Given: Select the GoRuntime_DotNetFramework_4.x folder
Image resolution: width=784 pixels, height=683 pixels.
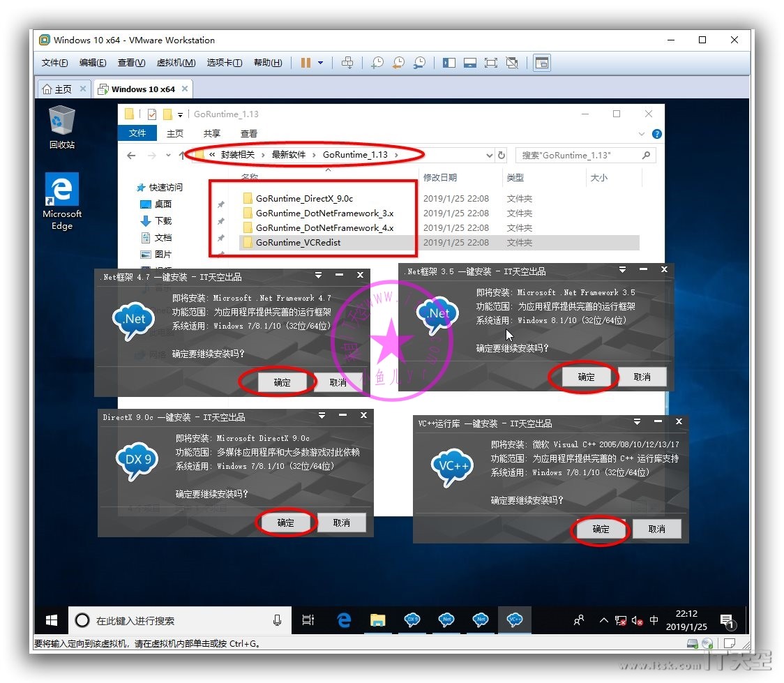Looking at the screenshot, I should coord(324,227).
